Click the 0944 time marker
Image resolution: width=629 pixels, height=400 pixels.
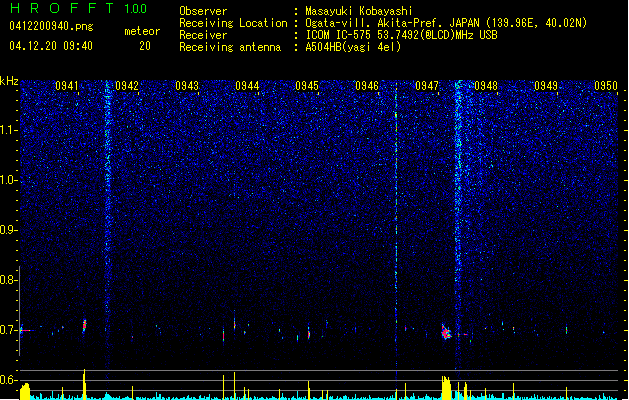coord(247,86)
